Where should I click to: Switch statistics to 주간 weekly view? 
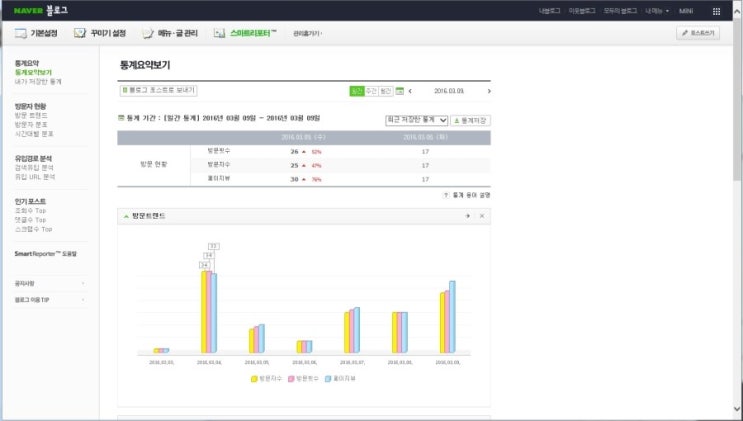(371, 91)
